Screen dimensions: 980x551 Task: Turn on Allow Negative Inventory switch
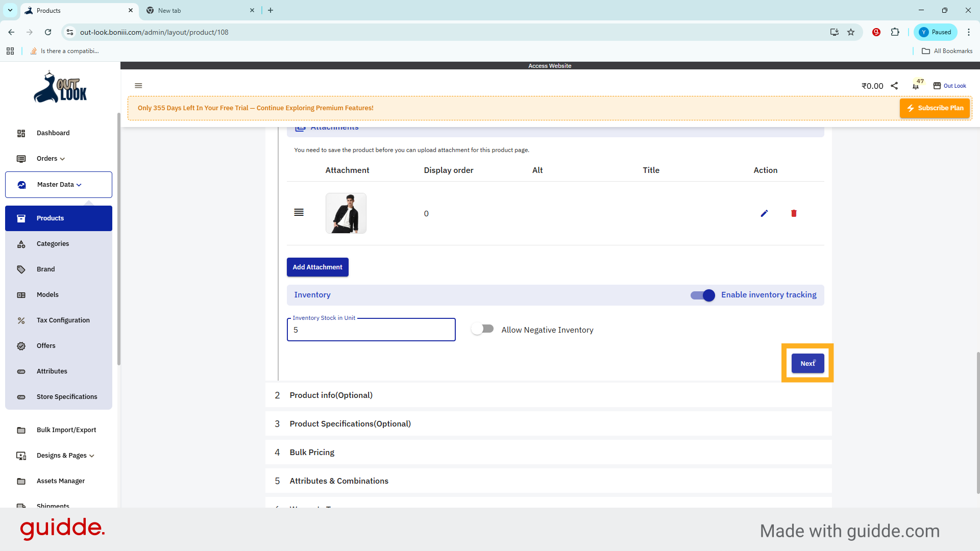coord(483,329)
